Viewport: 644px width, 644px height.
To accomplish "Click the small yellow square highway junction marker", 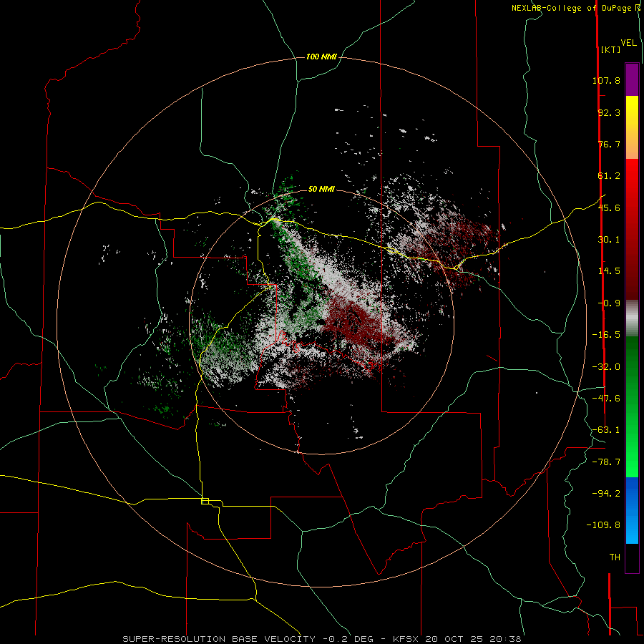I will (x=205, y=501).
